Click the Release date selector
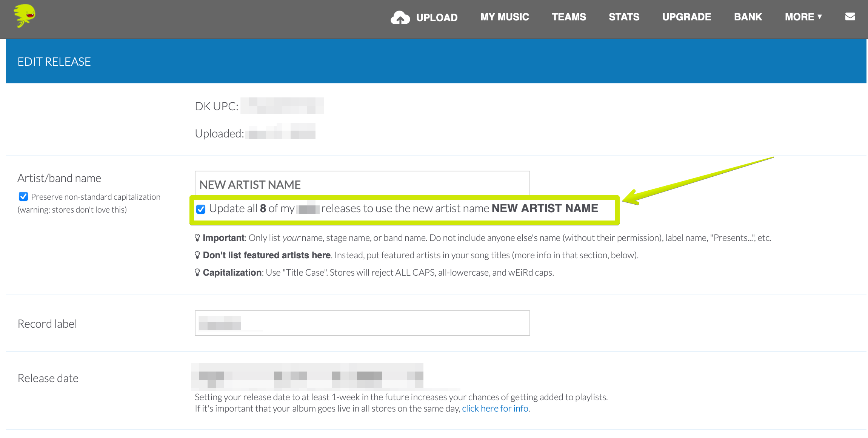The image size is (868, 438). point(307,376)
